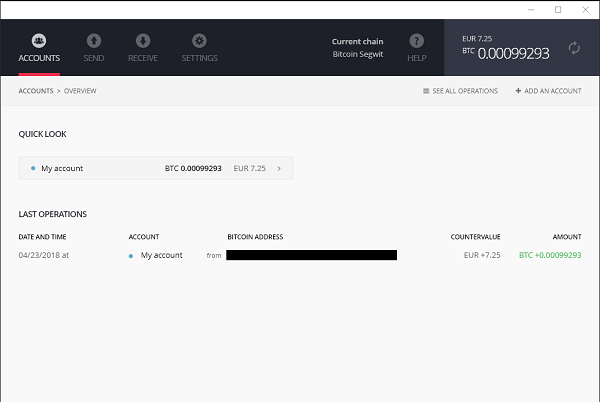Click the Receive arrow icon
Image resolution: width=600 pixels, height=402 pixels.
[x=143, y=41]
